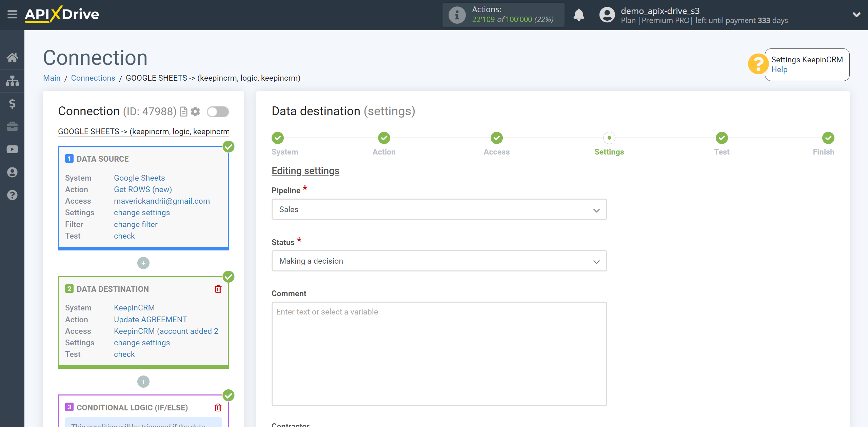Click check link in Data Destination
This screenshot has height=427, width=868.
124,354
